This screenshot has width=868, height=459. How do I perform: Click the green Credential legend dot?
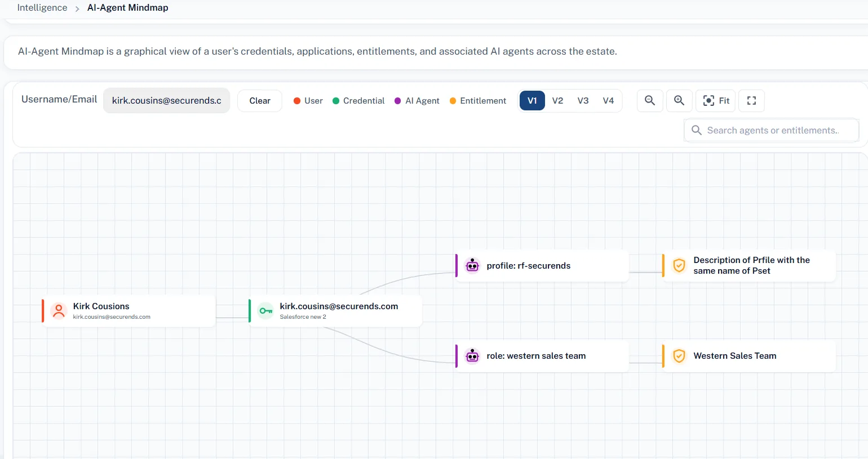pyautogui.click(x=336, y=101)
